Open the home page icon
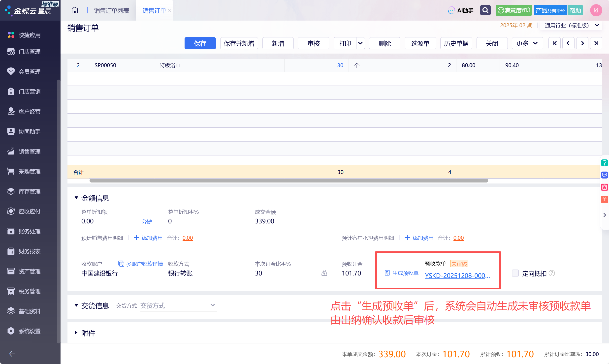Screen dimensions: 609x364 click(75, 10)
